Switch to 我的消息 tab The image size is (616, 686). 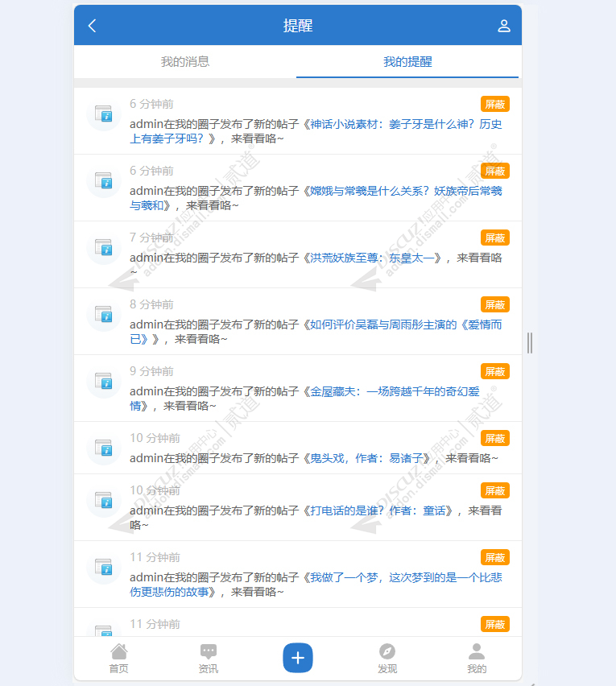coord(185,62)
